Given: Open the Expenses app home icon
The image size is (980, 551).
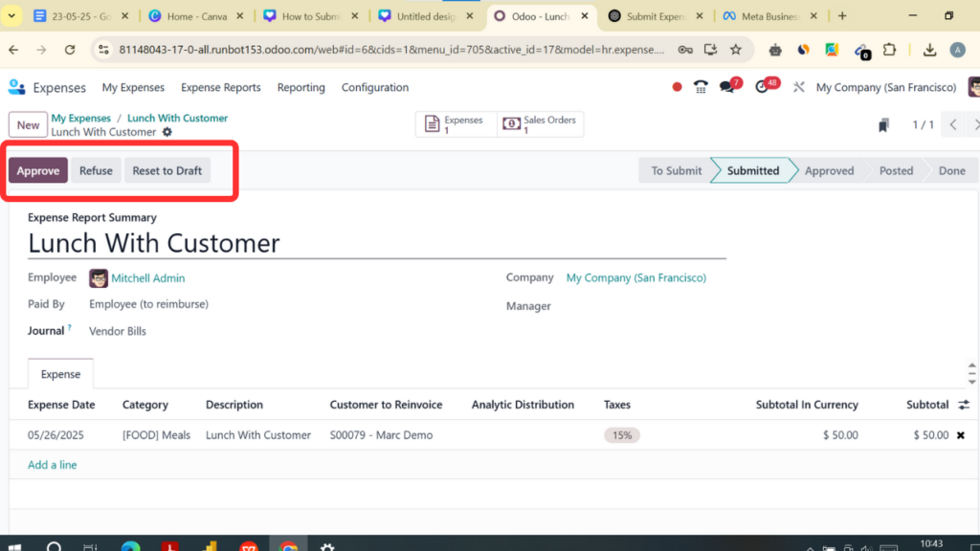Looking at the screenshot, I should tap(17, 87).
